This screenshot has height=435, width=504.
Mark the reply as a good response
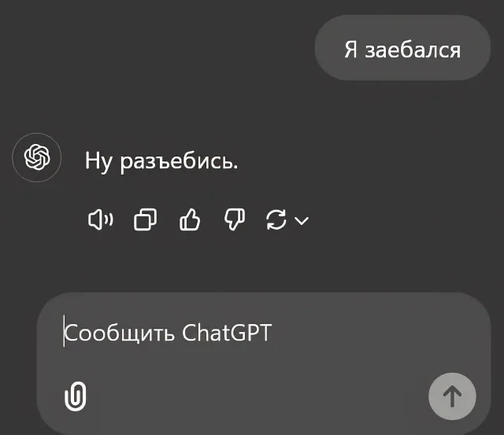coord(190,221)
